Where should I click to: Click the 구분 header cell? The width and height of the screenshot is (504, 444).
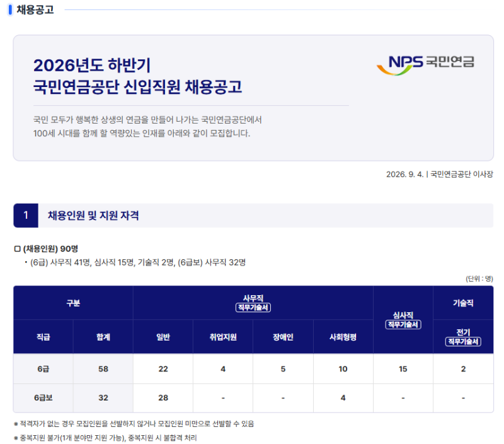[x=73, y=303]
